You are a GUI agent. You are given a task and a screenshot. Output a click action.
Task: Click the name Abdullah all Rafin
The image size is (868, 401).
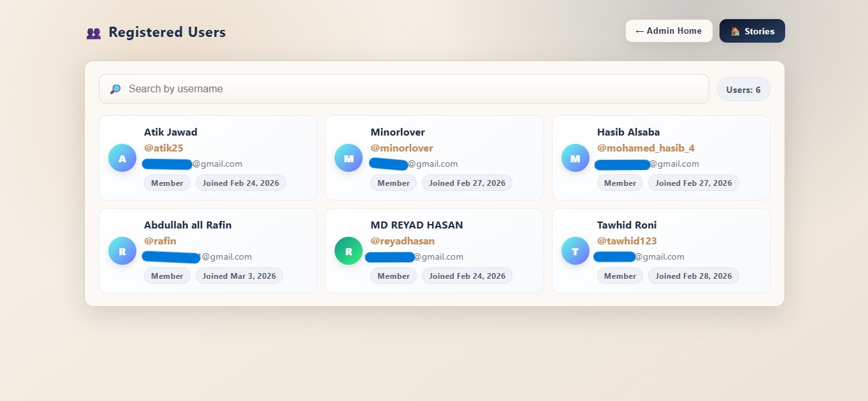click(188, 225)
